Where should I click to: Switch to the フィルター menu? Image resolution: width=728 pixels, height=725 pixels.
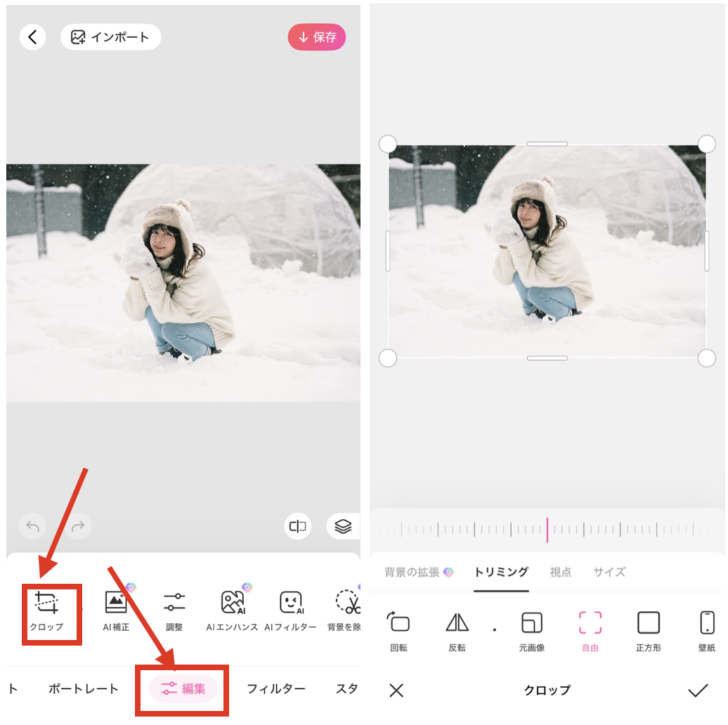pyautogui.click(x=277, y=689)
